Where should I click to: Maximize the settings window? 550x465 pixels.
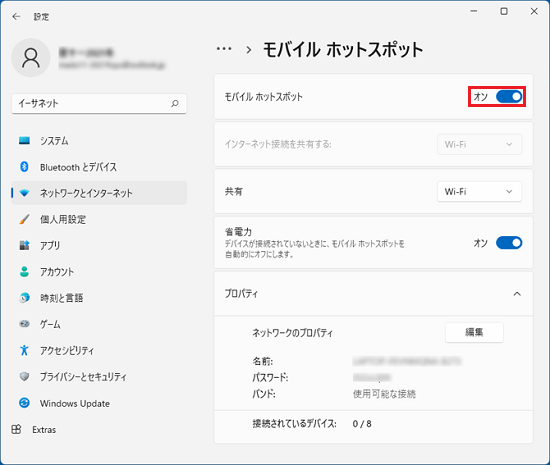(x=504, y=11)
